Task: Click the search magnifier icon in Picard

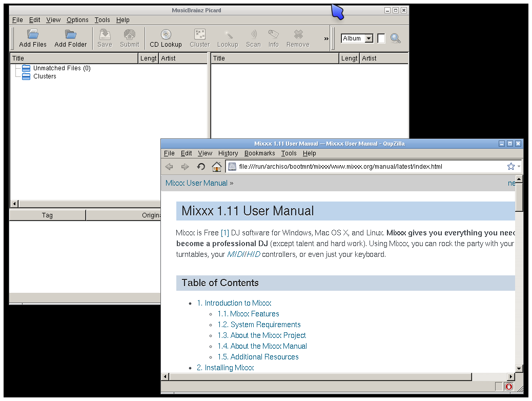Action: pyautogui.click(x=395, y=38)
